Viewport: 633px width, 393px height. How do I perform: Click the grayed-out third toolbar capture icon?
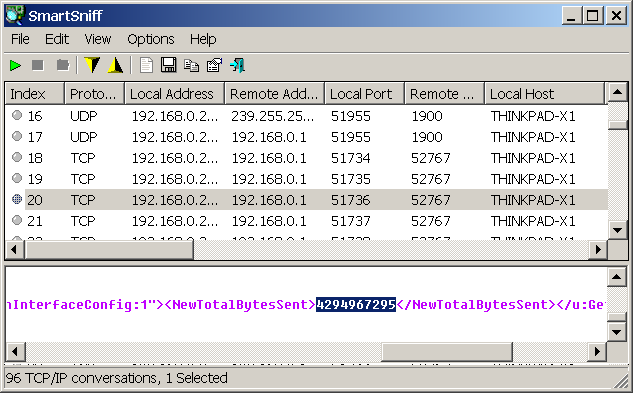click(63, 65)
